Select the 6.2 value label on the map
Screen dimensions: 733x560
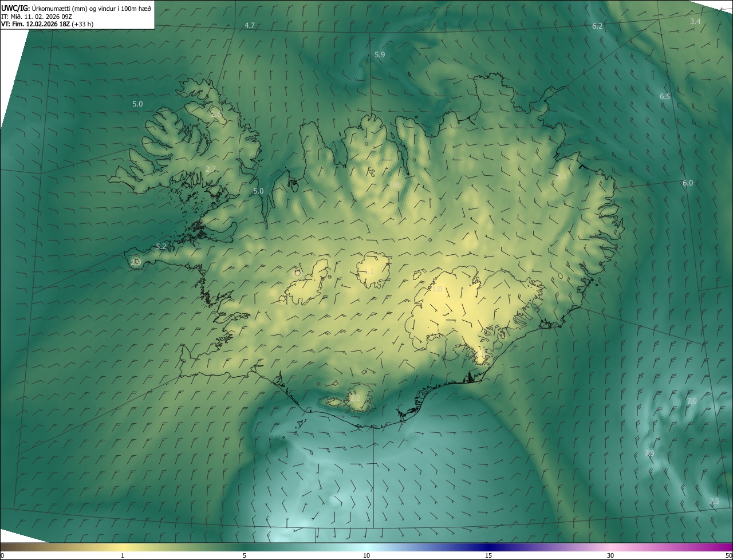click(x=597, y=26)
